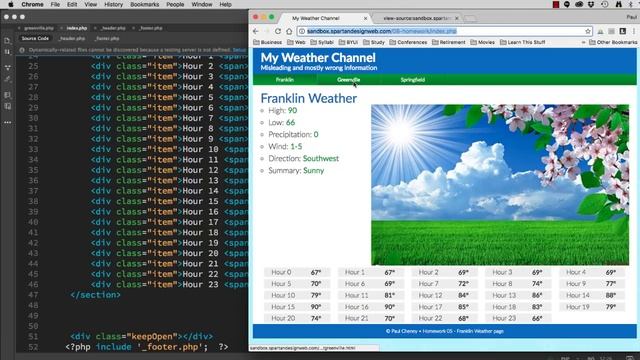The image size is (640, 360).
Task: Open the View menu
Action: (91, 4)
